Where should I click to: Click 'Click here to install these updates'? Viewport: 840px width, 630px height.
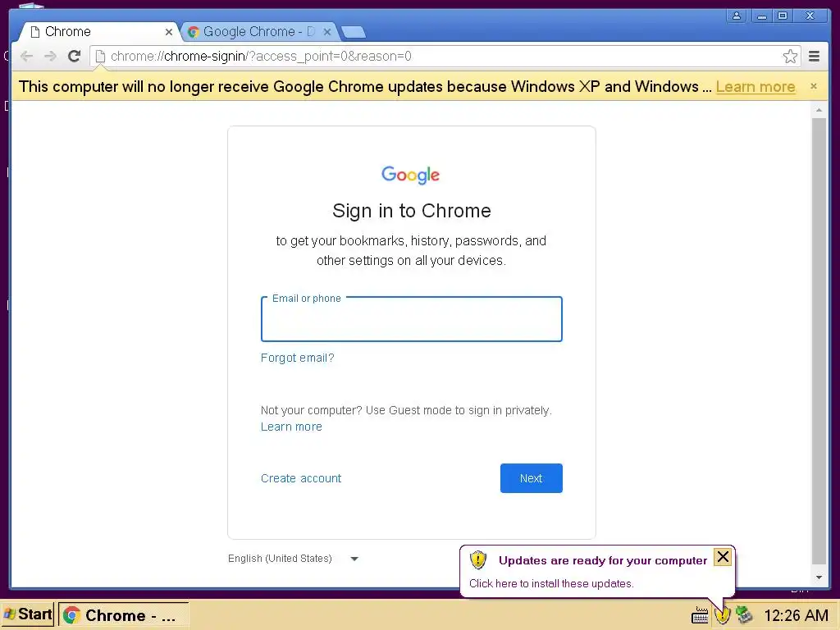[x=551, y=583]
